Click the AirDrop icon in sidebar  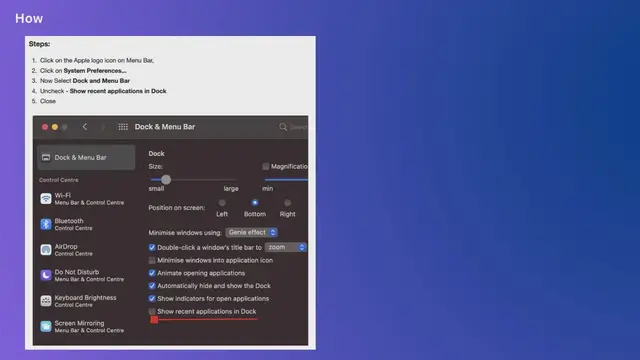click(x=46, y=249)
